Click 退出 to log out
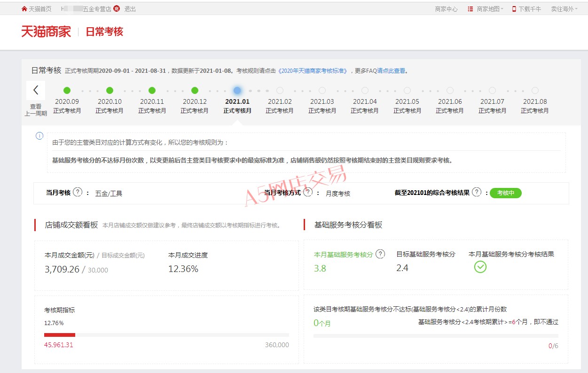The height and width of the screenshot is (373, 588). (130, 9)
